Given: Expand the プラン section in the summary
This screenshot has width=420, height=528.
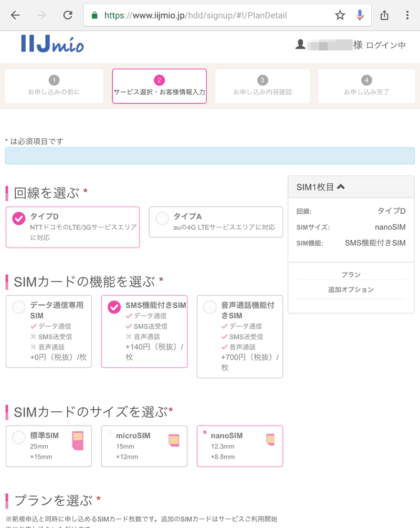Looking at the screenshot, I should [x=351, y=275].
